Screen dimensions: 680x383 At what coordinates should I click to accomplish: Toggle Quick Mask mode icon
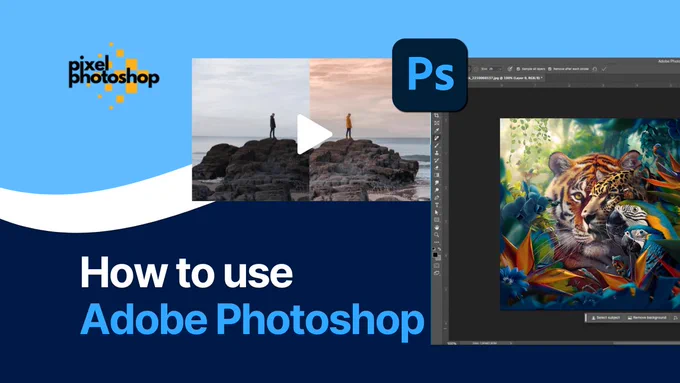click(x=437, y=265)
